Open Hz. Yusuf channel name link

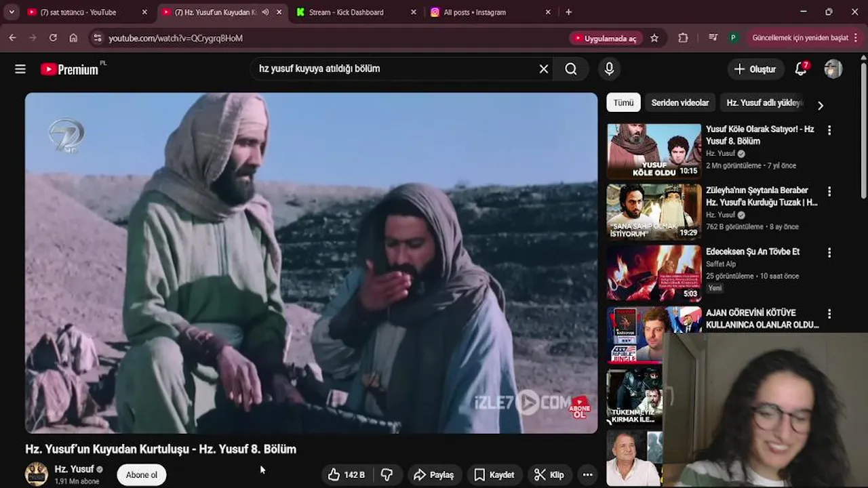click(74, 469)
